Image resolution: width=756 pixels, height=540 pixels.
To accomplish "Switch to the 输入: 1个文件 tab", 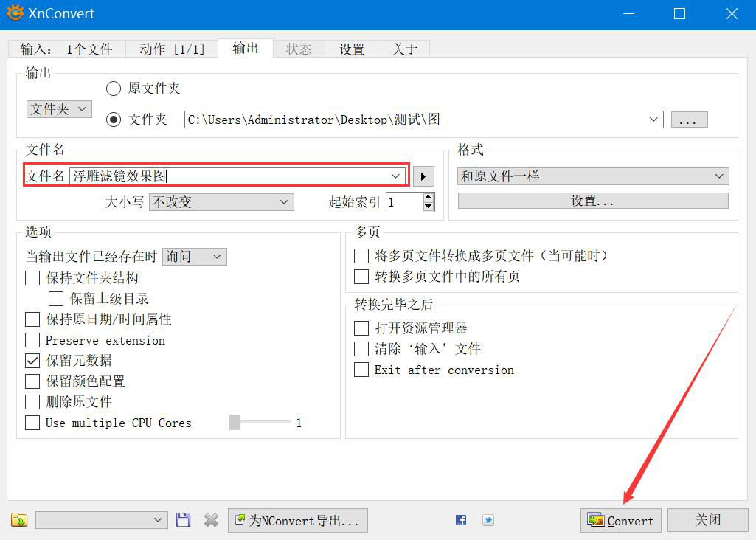I will (66, 49).
